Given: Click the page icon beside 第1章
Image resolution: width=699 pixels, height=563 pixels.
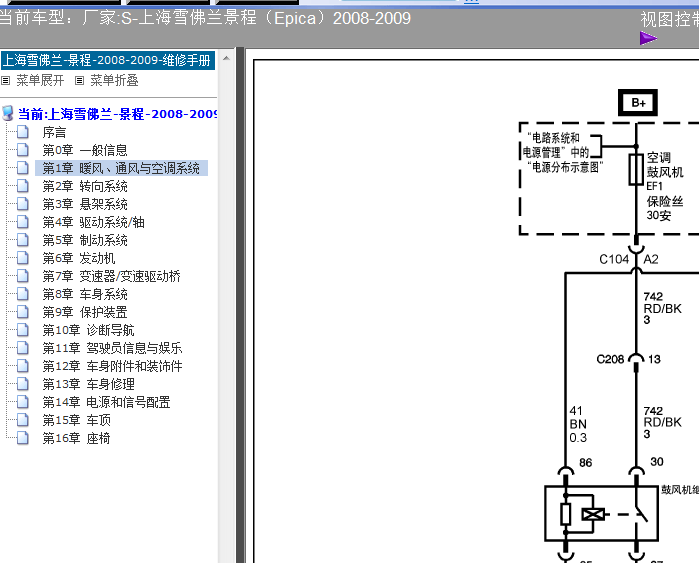Looking at the screenshot, I should [23, 168].
